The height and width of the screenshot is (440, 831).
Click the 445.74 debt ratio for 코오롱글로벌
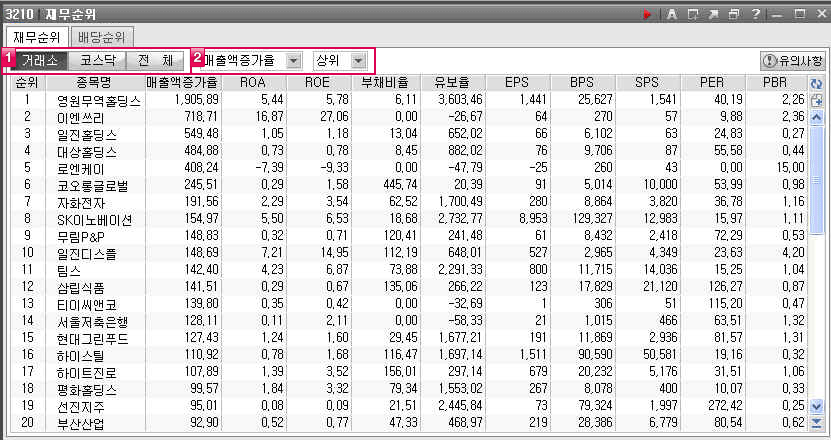[x=400, y=184]
